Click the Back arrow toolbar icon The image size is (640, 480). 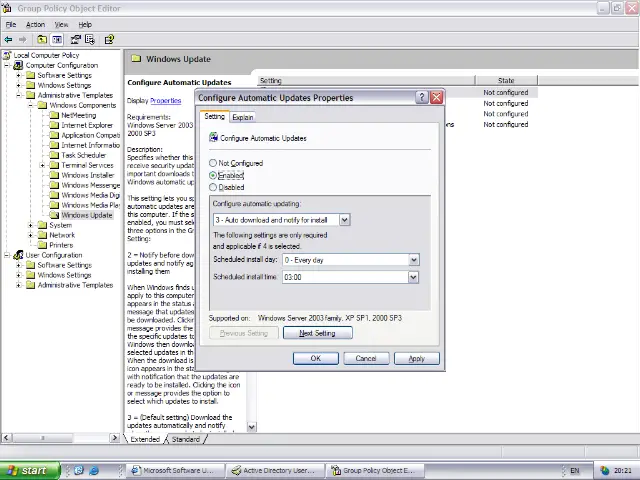8,39
